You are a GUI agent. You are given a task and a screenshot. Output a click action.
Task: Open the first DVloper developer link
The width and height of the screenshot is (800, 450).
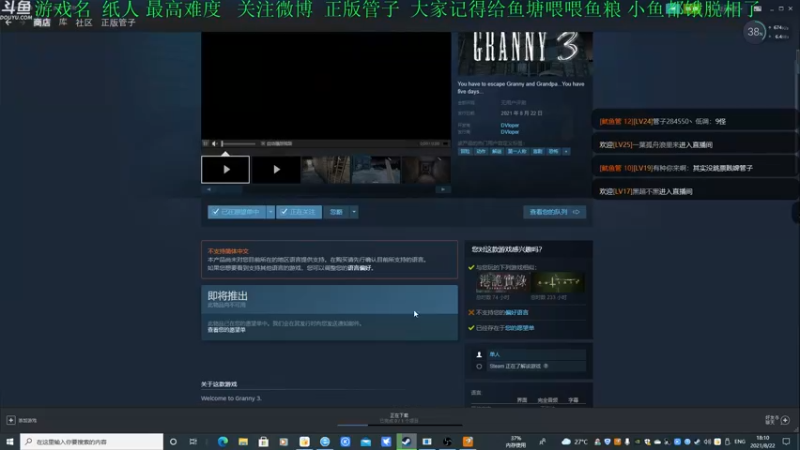510,125
